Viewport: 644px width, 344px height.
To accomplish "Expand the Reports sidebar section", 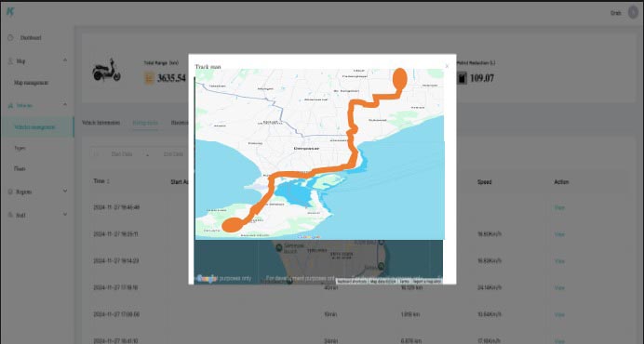I will click(65, 191).
